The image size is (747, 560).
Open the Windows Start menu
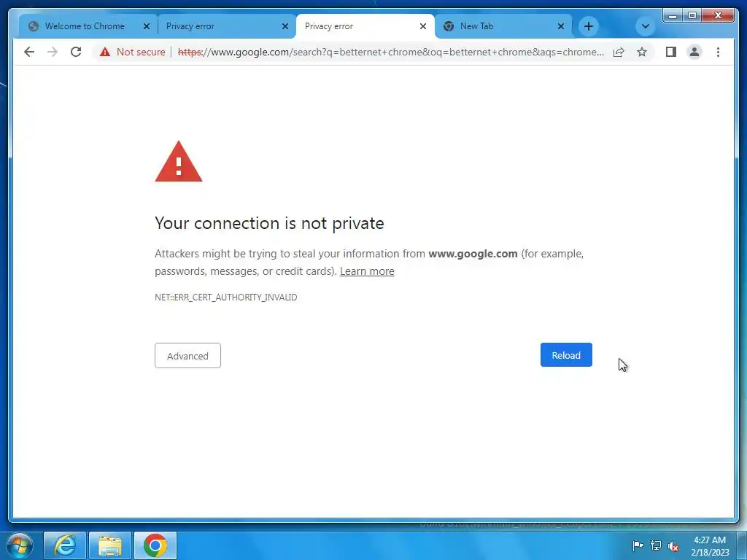(x=20, y=545)
